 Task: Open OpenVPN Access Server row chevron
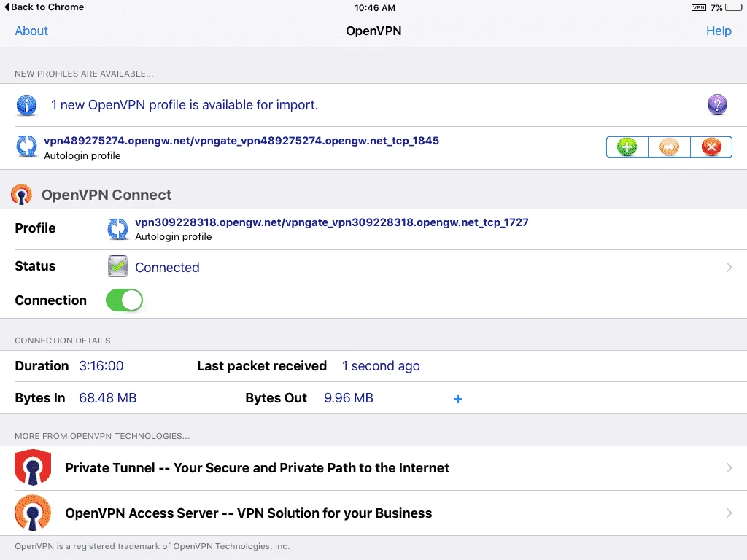(729, 513)
